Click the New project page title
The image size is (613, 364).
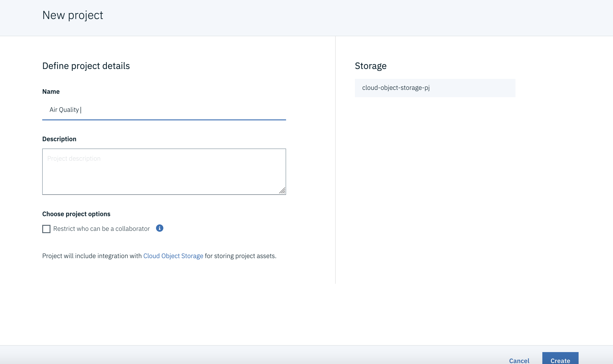pyautogui.click(x=73, y=15)
